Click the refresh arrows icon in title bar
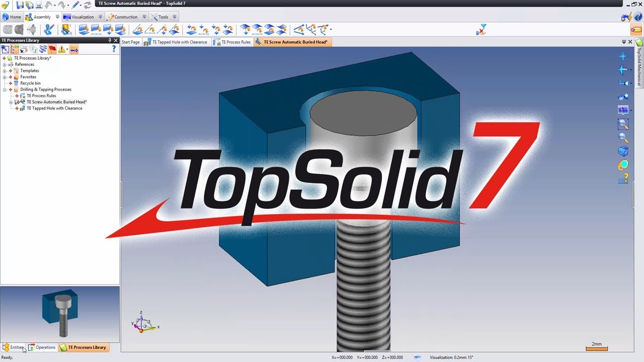644x362 pixels. [x=88, y=5]
